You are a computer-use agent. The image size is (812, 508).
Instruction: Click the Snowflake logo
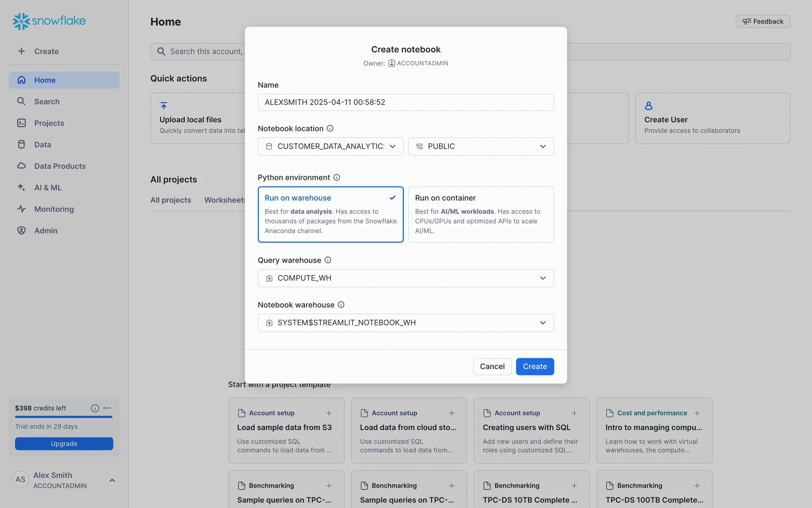click(x=49, y=21)
